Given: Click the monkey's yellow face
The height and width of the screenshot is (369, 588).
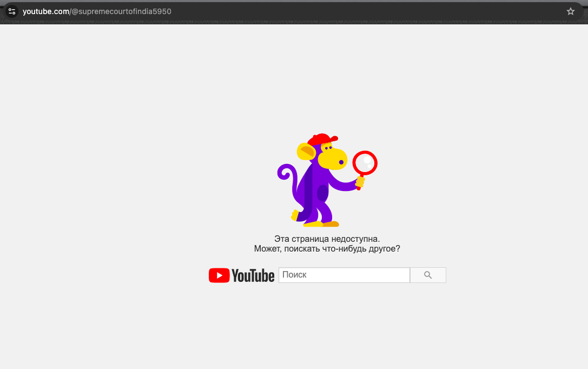Looking at the screenshot, I should tap(332, 157).
